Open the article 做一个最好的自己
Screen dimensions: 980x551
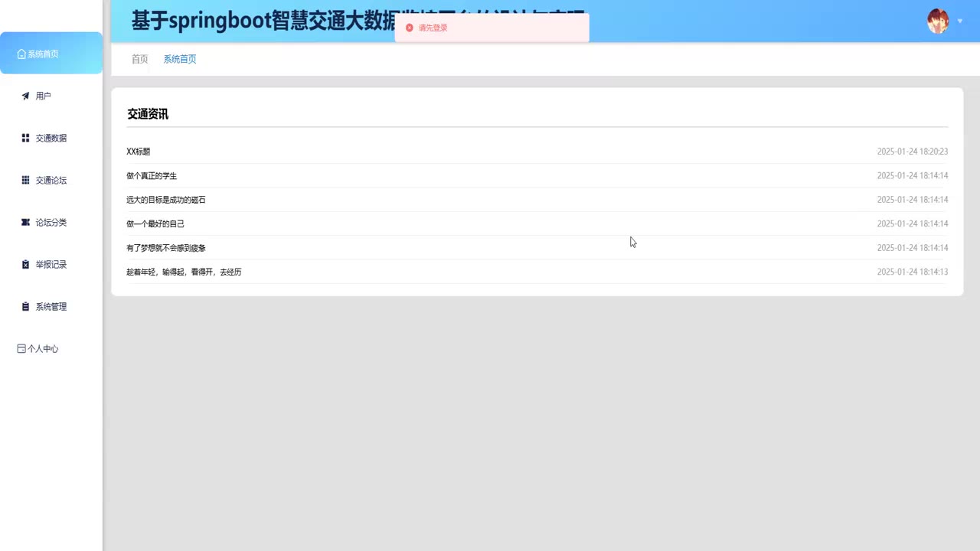coord(155,223)
